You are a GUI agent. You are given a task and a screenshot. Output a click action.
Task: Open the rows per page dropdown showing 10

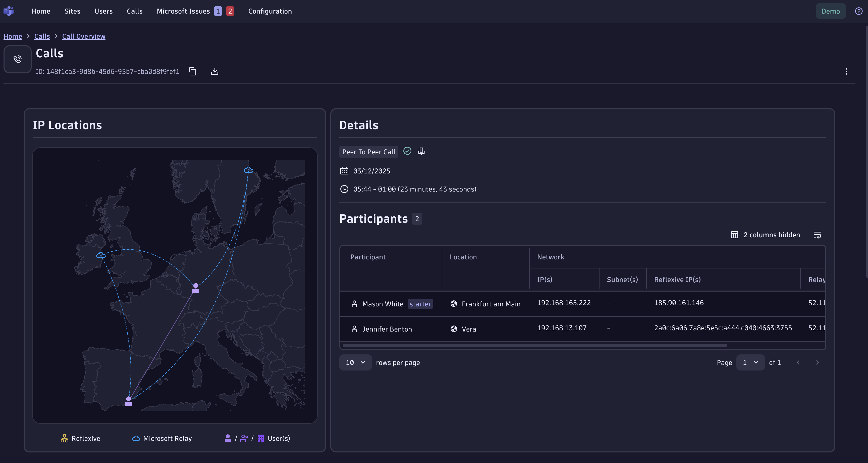(355, 362)
